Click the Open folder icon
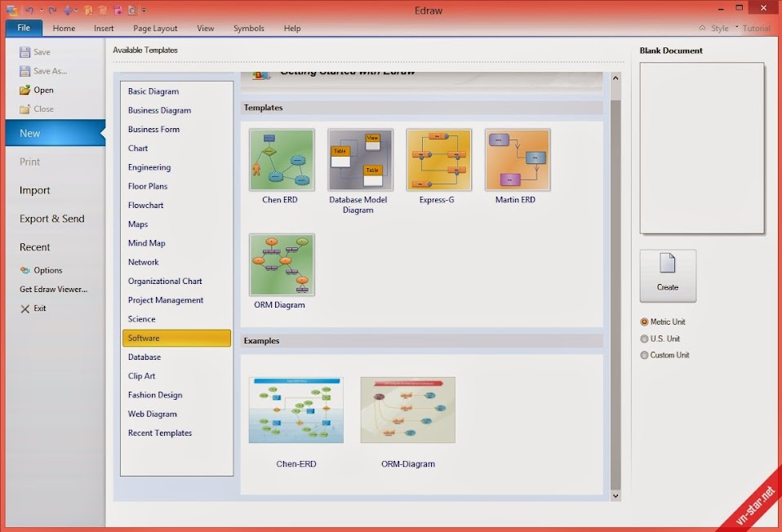 coord(25,90)
